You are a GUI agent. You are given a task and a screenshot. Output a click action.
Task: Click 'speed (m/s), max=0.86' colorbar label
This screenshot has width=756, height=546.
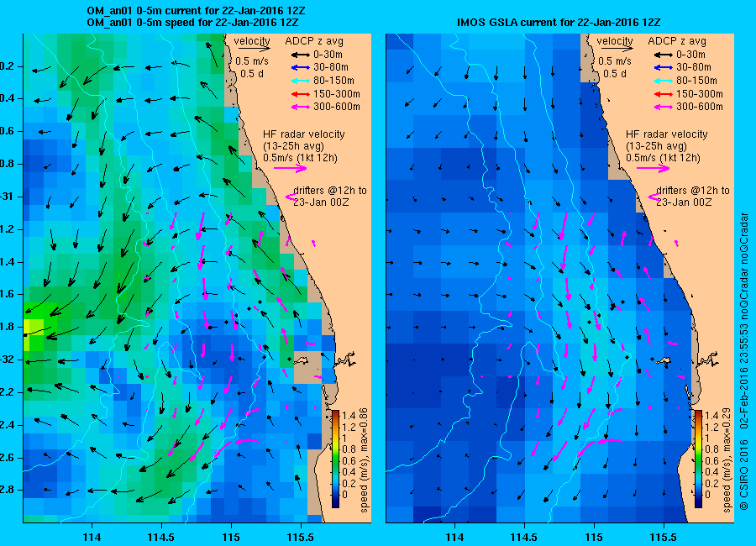click(x=364, y=460)
